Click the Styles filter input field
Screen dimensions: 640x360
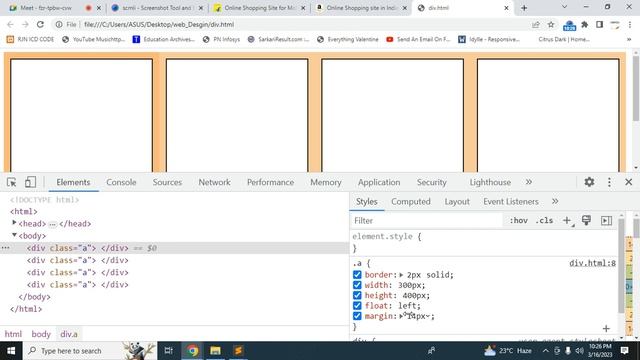pyautogui.click(x=427, y=220)
